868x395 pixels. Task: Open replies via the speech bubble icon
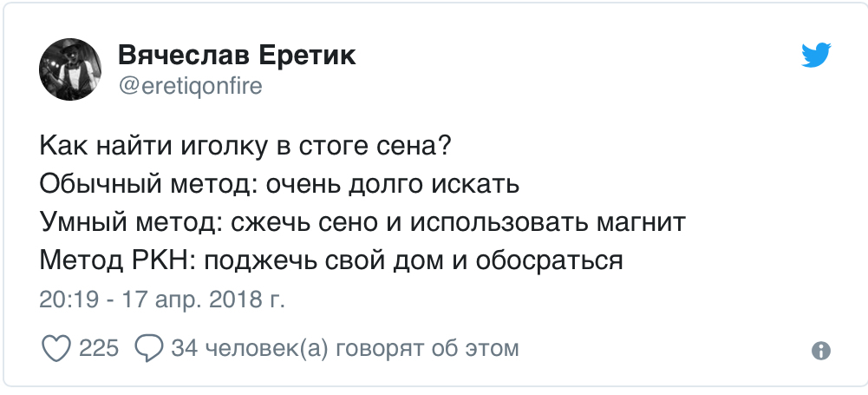(148, 349)
